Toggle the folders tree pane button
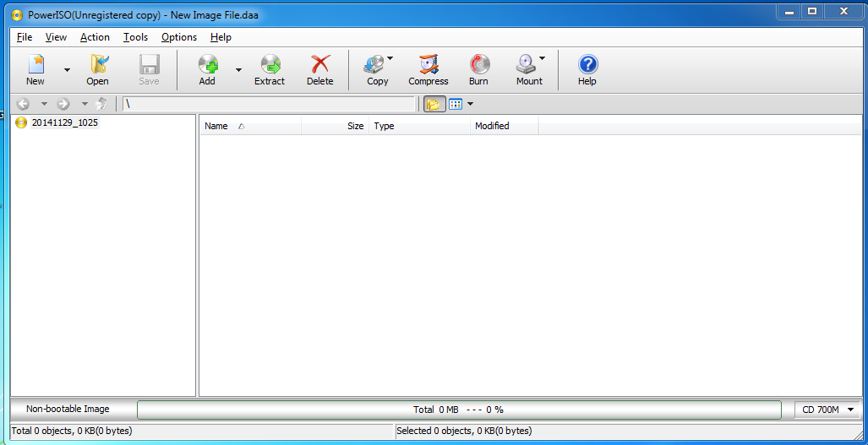Screen dimensions: 868x445 [434, 104]
